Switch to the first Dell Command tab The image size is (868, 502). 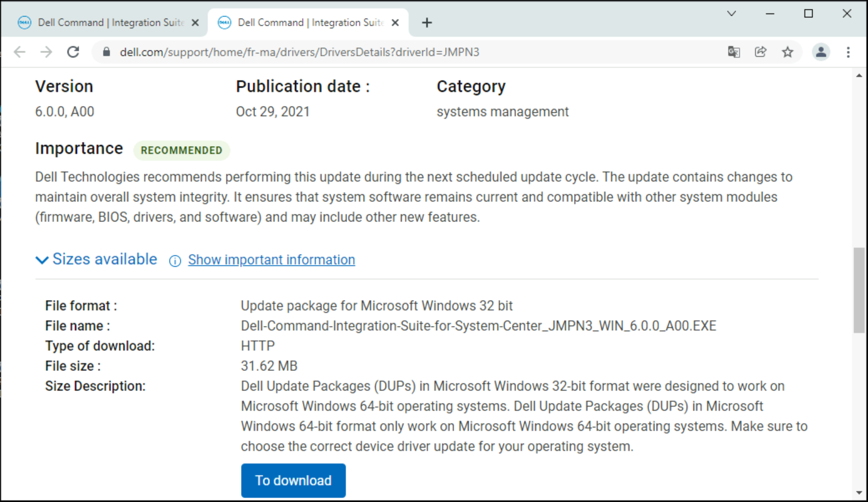(104, 22)
